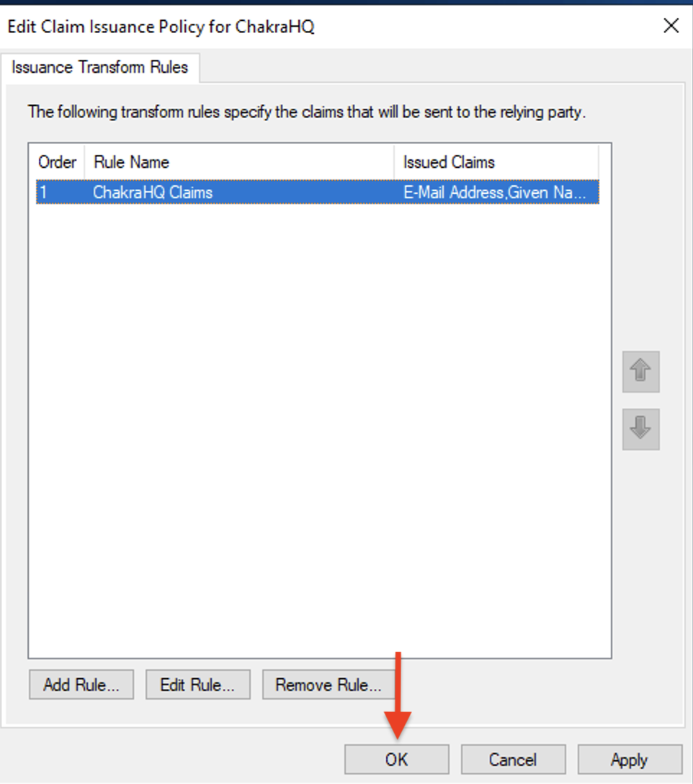Click the Issued Claims column header
The height and width of the screenshot is (784, 693).
[x=495, y=162]
